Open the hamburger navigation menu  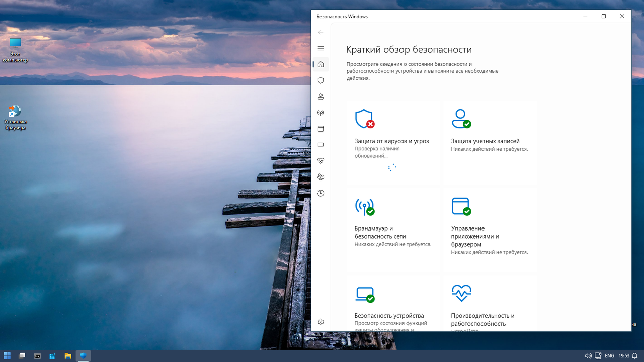click(x=320, y=48)
